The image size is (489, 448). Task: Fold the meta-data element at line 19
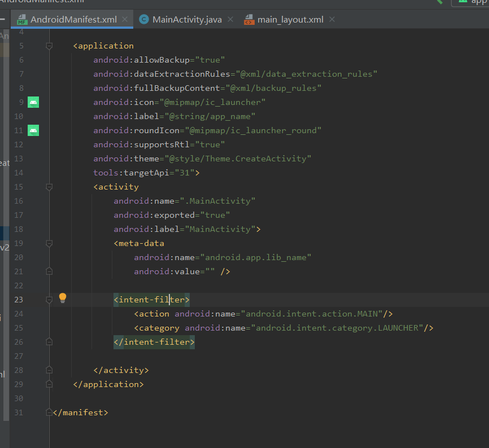tap(49, 243)
